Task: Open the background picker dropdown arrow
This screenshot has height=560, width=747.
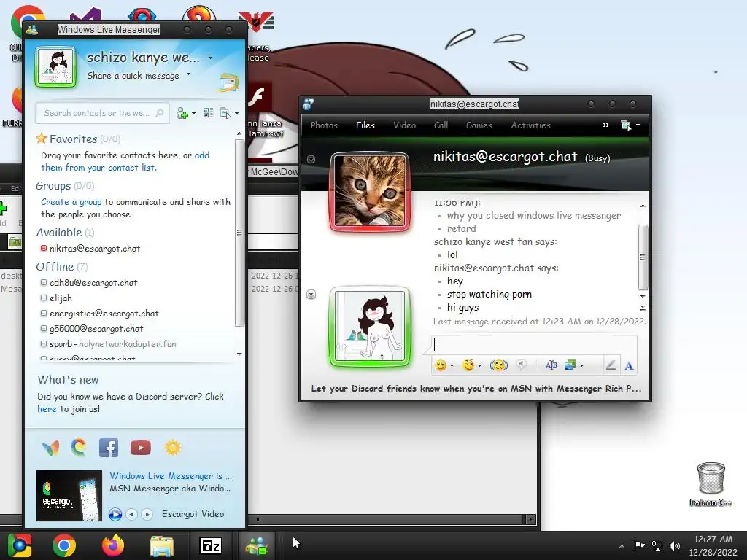Action: (x=581, y=366)
